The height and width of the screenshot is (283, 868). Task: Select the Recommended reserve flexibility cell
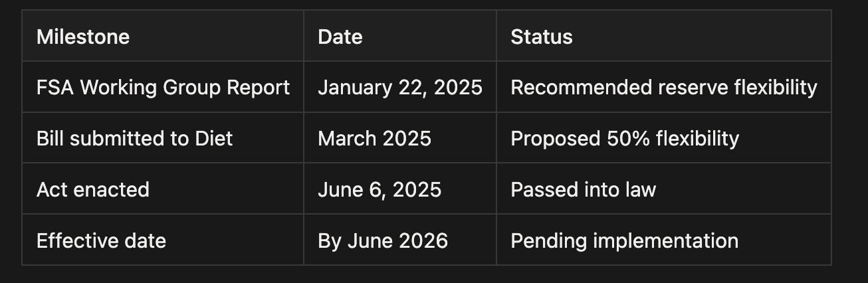point(663,88)
